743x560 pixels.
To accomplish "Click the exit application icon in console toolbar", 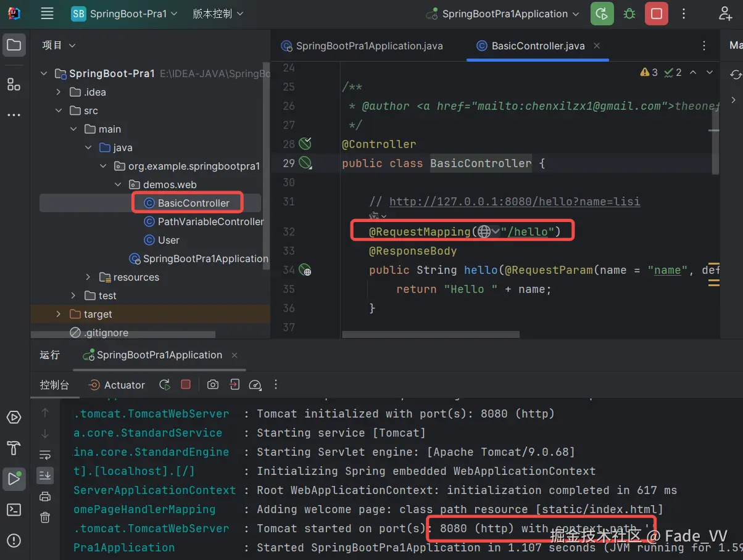I will coord(234,385).
